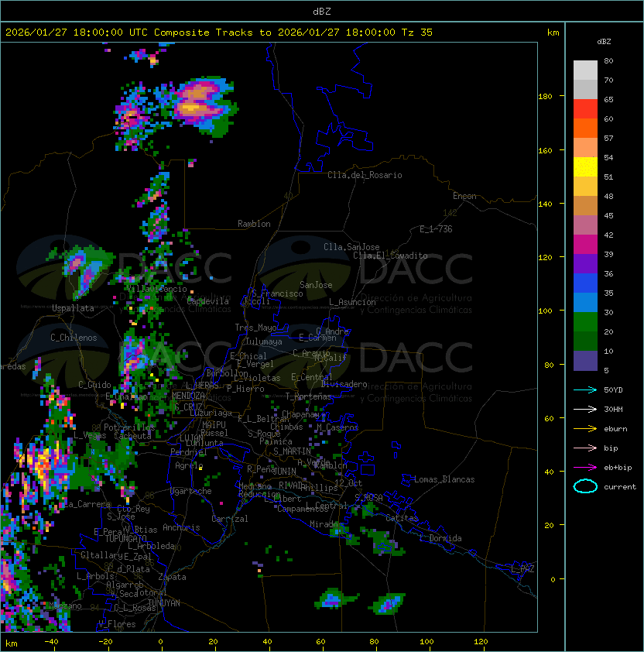
Task: Click the white 30HM arrow icon
Action: [585, 409]
